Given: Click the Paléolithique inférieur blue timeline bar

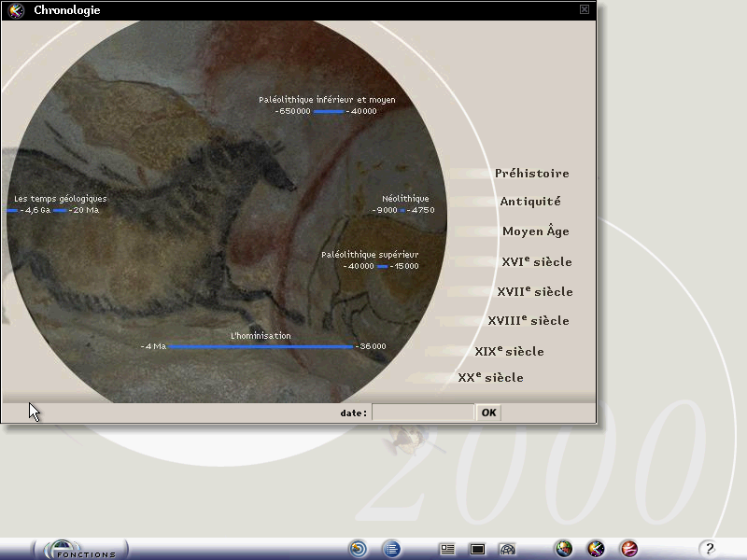Looking at the screenshot, I should pos(329,111).
